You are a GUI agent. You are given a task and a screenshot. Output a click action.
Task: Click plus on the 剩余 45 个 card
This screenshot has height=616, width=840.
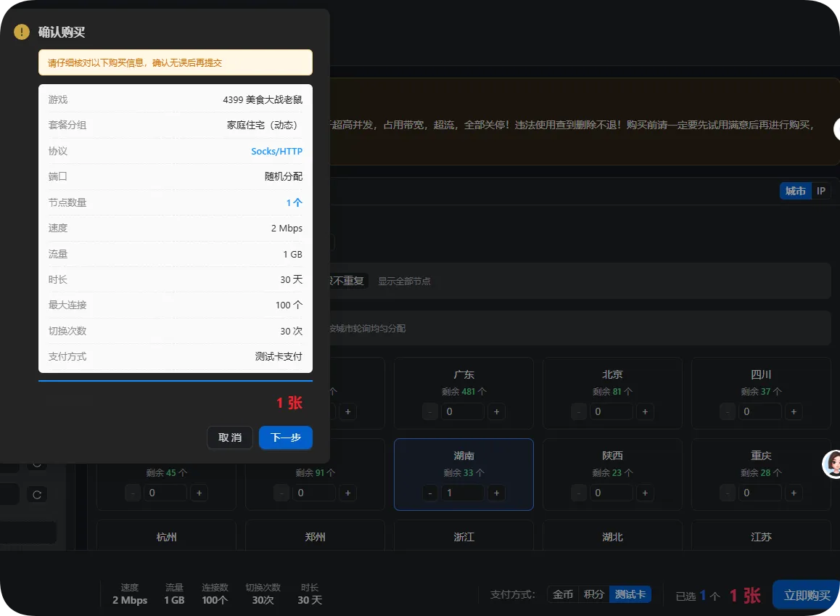tap(199, 493)
